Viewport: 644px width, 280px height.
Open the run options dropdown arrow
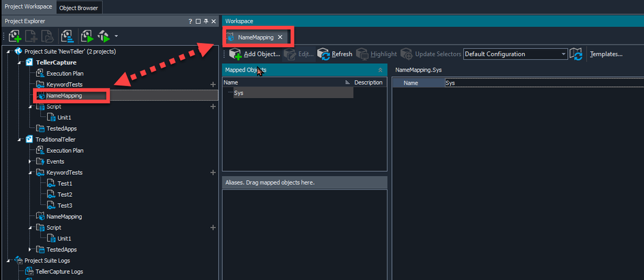(115, 36)
